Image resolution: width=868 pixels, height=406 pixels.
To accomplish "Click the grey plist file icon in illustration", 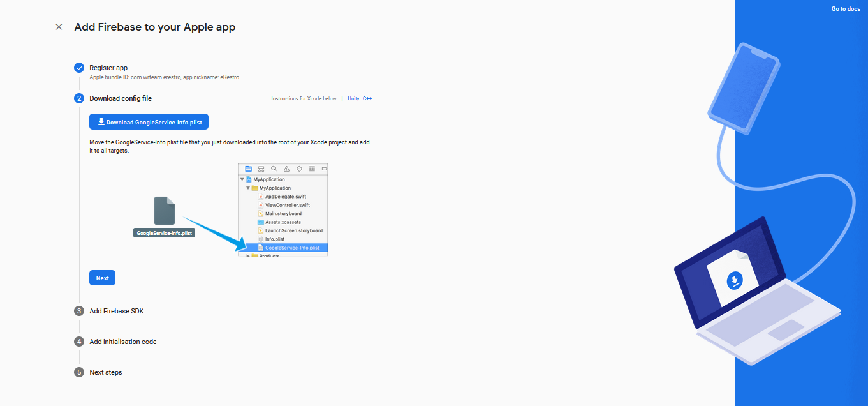I will pyautogui.click(x=165, y=211).
